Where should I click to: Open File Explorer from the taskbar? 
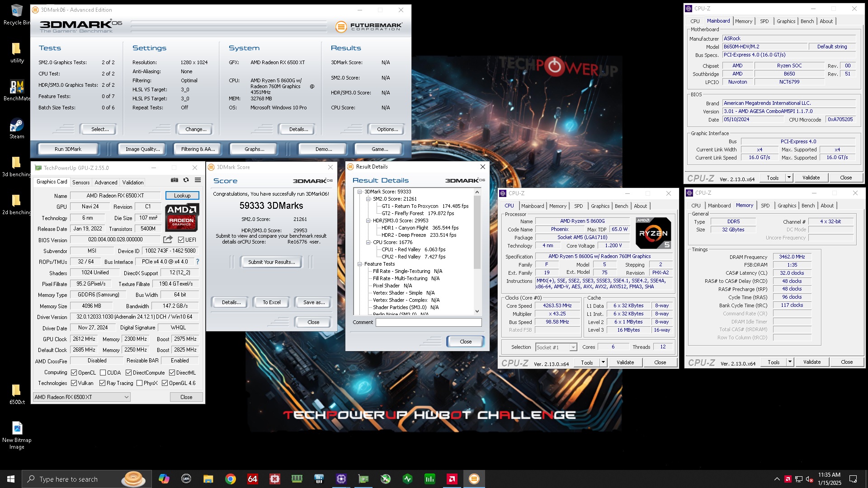click(208, 479)
